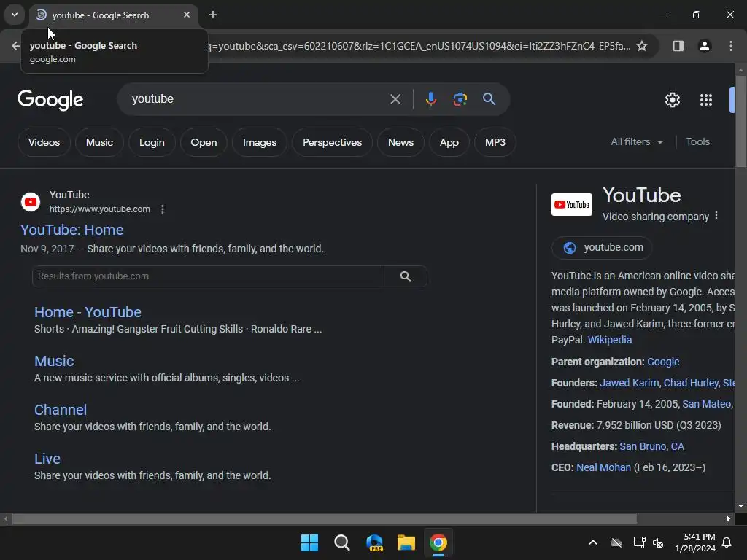Open search Tools

[697, 142]
